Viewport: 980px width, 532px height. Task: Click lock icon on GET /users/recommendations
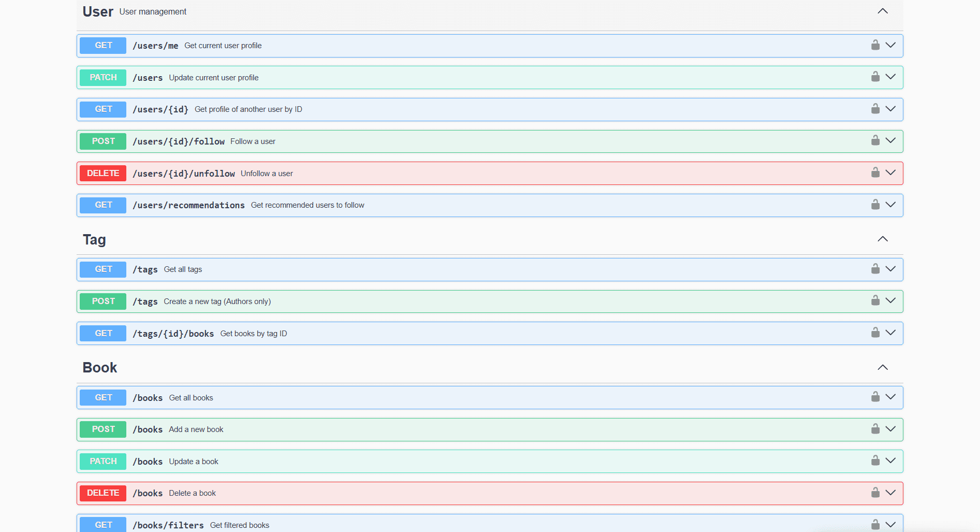point(875,205)
